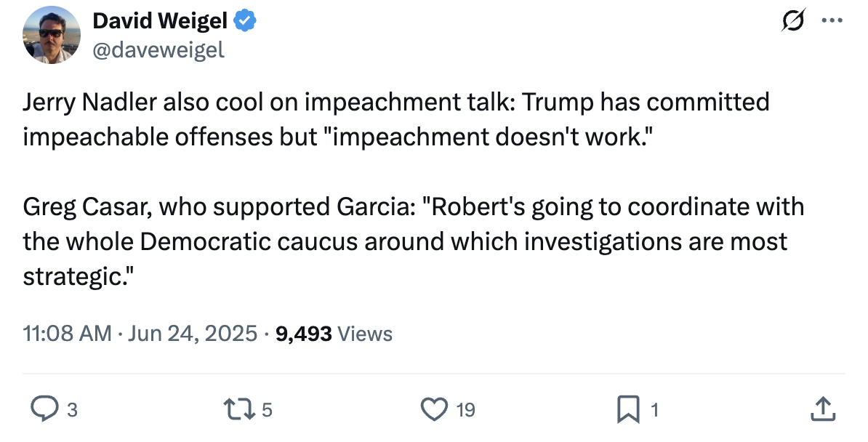Click the 11:08 AM timestamp
868x442 pixels.
[x=67, y=334]
